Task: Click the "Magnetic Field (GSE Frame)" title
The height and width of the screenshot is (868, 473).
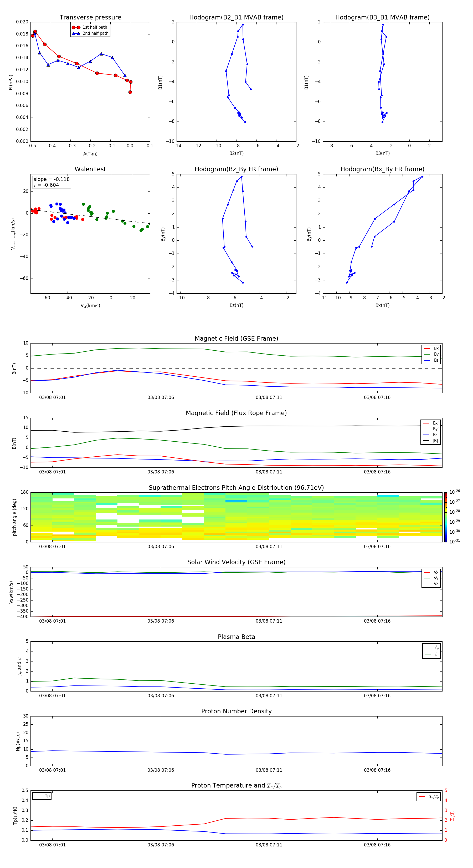Action: [x=236, y=339]
